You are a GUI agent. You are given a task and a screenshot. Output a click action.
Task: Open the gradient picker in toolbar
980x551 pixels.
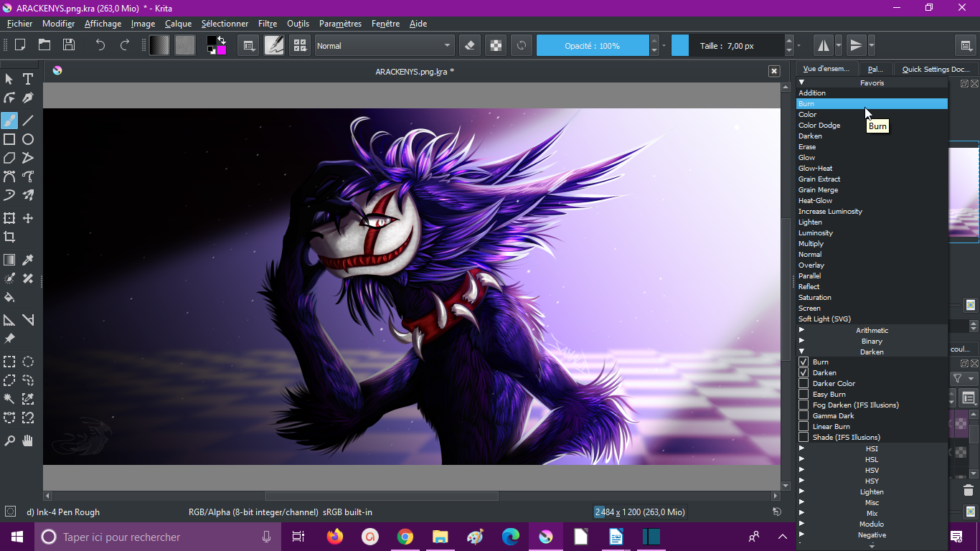click(x=159, y=45)
